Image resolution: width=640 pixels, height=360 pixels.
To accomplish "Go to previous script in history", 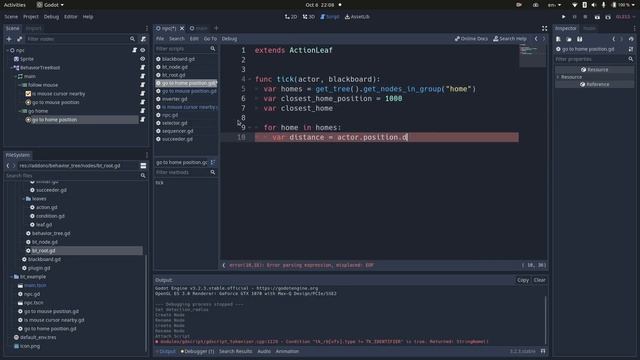I will point(536,39).
